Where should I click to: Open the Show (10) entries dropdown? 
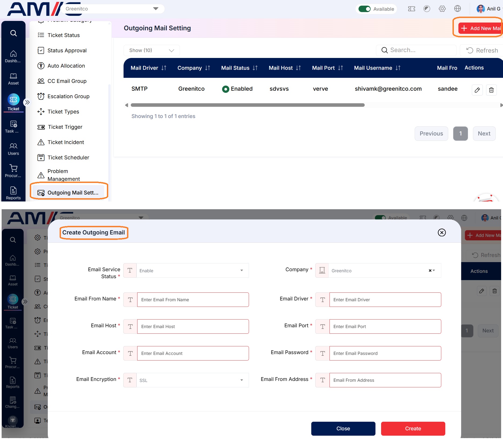tap(151, 50)
